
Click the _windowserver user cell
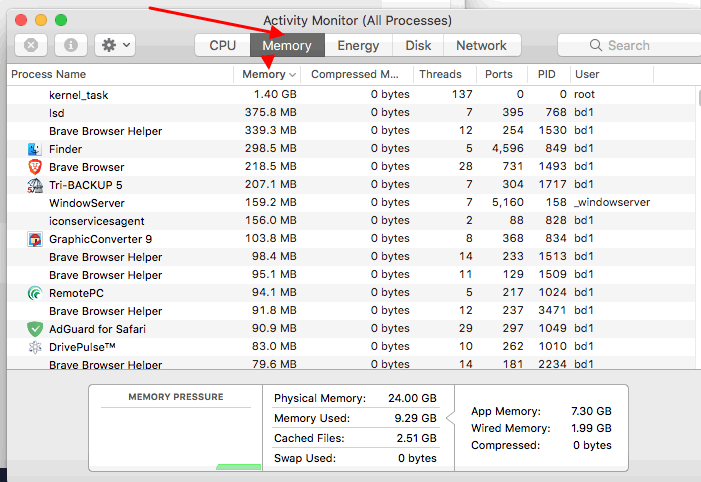[612, 202]
